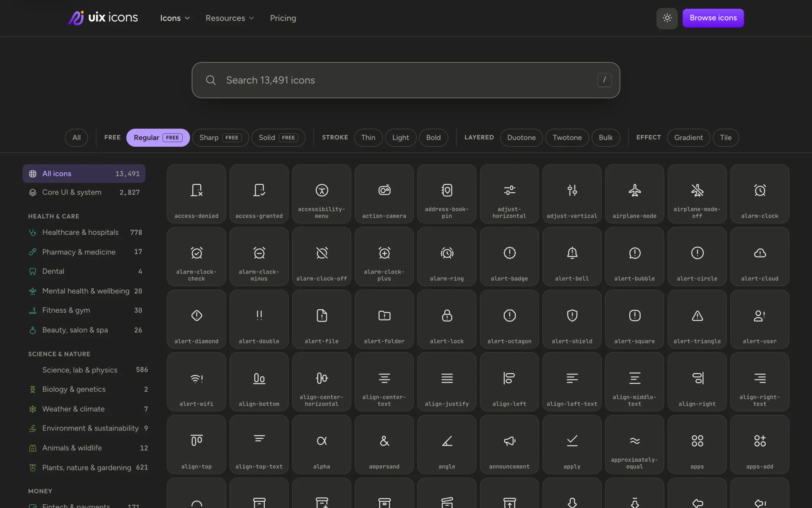Activate the All style filter
The height and width of the screenshot is (508, 812).
pyautogui.click(x=76, y=138)
